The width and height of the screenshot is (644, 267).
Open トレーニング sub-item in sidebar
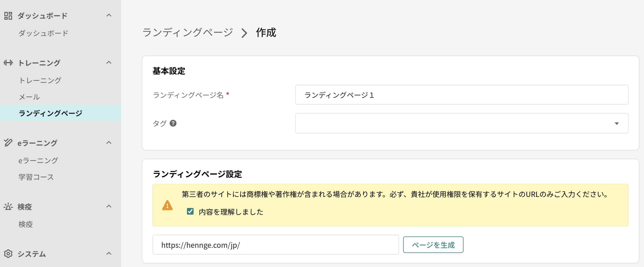tap(40, 80)
